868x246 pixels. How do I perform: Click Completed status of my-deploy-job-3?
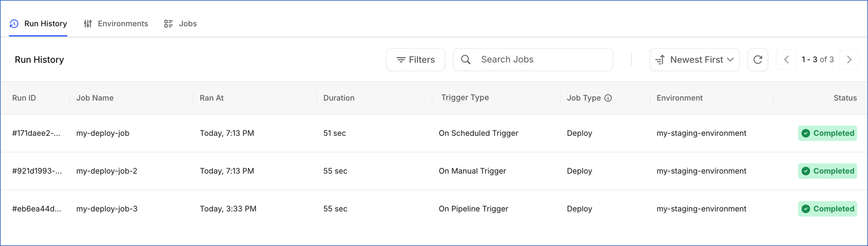827,209
